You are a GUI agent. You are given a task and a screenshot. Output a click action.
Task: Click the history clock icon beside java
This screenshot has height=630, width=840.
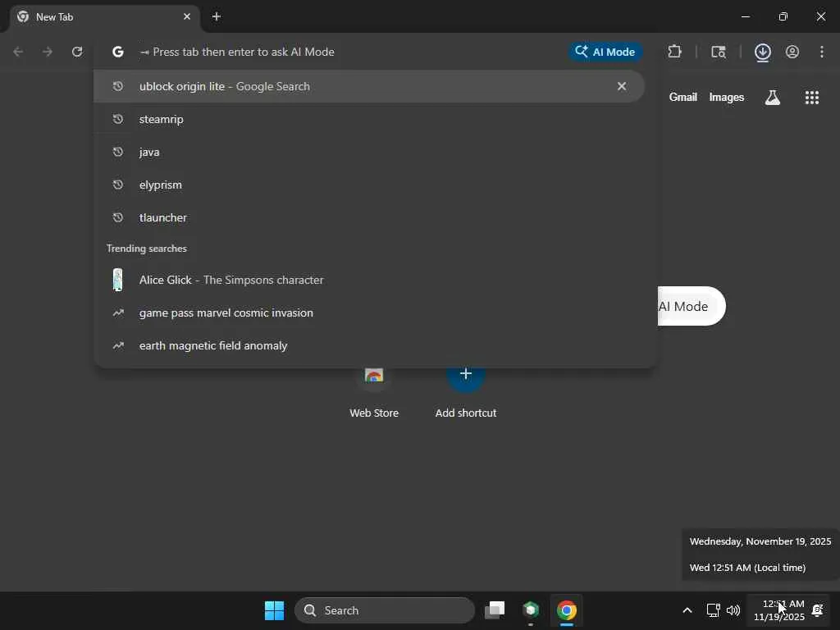pyautogui.click(x=118, y=152)
